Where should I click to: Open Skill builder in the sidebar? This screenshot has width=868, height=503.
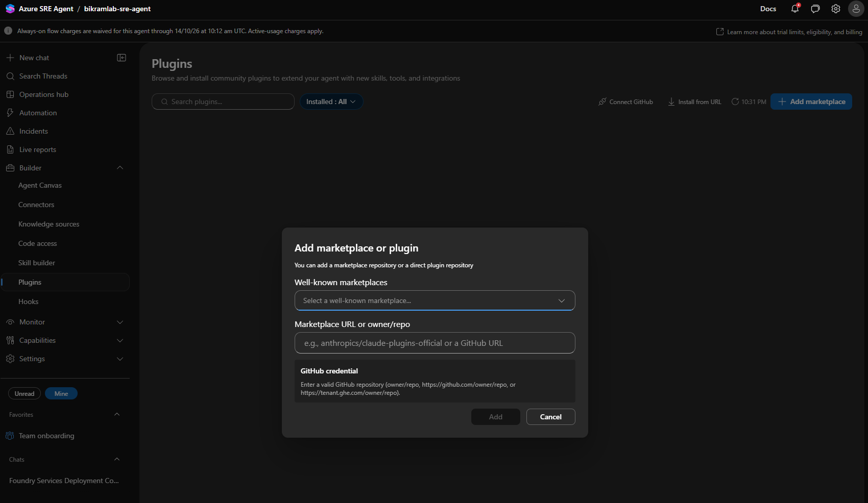[37, 263]
